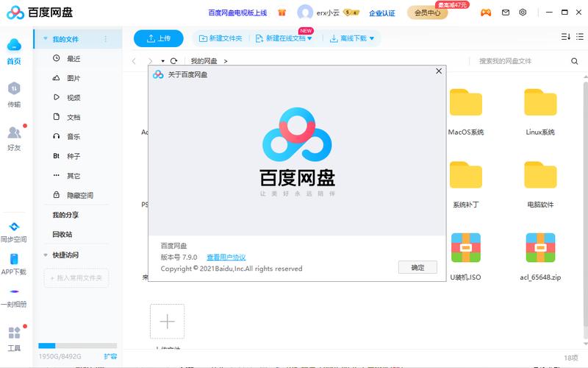This screenshot has width=588, height=368.
Task: Click 拖入常用文件夹 add button
Action: click(x=76, y=278)
